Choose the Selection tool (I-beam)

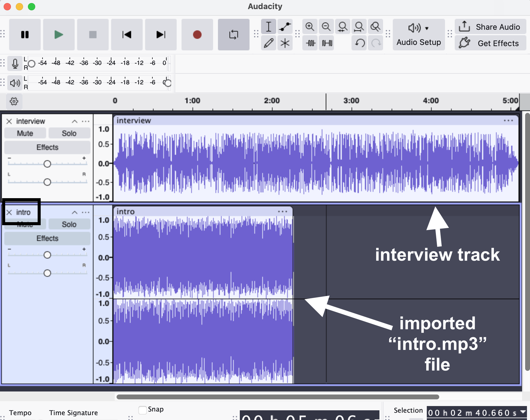coord(269,27)
